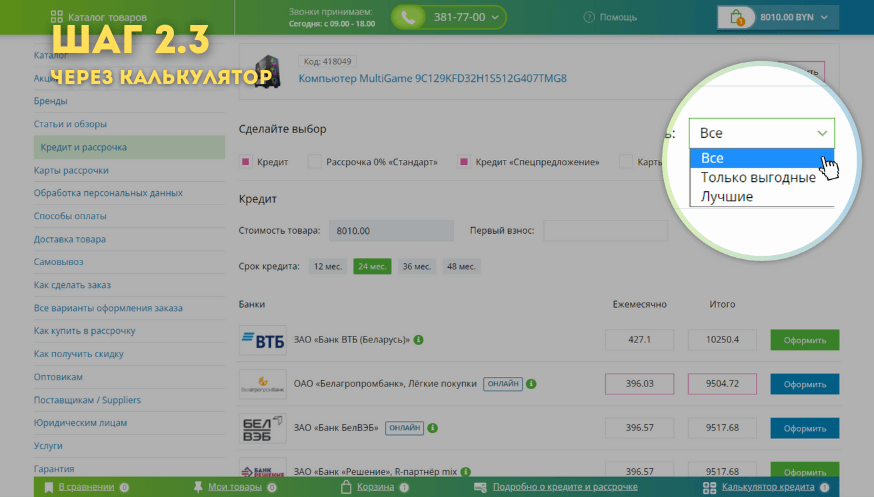
Task: Toggle Рассрочка 0% «Стандарт» checkbox
Action: (x=314, y=162)
